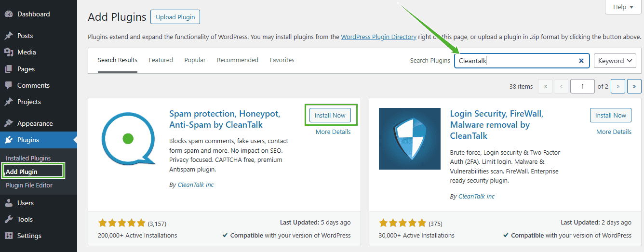Click the 200,000+ Active Installations text
The width and height of the screenshot is (644, 252).
[137, 236]
